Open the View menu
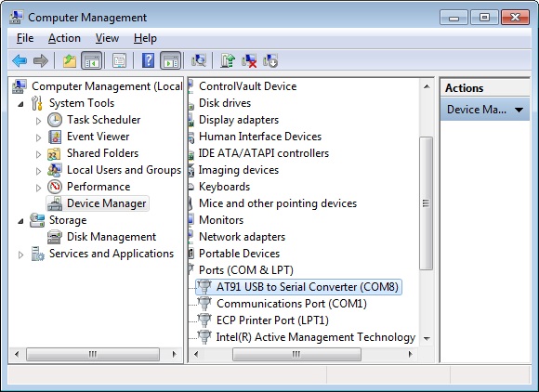Screen dimensions: 539x392 click(107, 38)
